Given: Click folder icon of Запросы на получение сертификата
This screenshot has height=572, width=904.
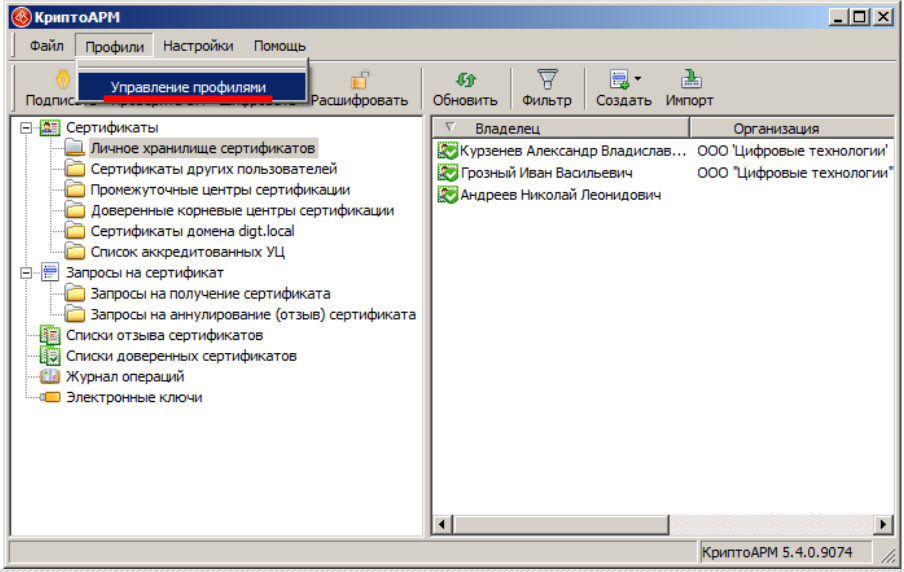Looking at the screenshot, I should [74, 293].
